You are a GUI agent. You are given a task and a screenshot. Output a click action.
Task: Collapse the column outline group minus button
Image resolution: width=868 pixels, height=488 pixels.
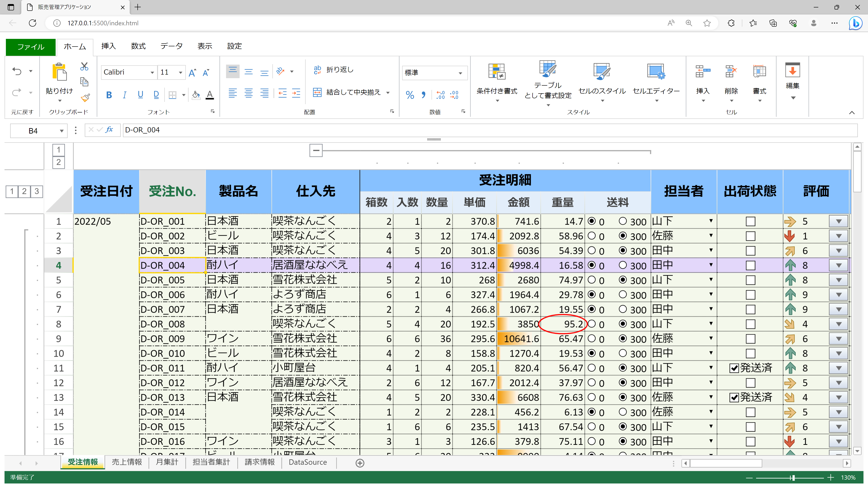click(316, 150)
